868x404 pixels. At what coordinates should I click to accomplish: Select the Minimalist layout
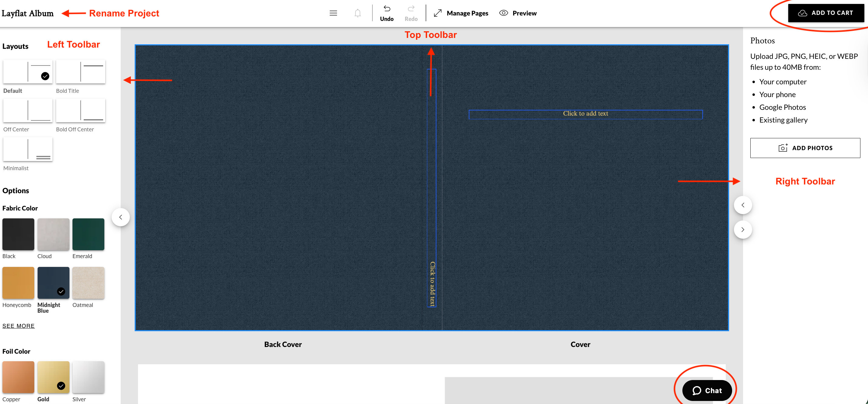coord(28,149)
